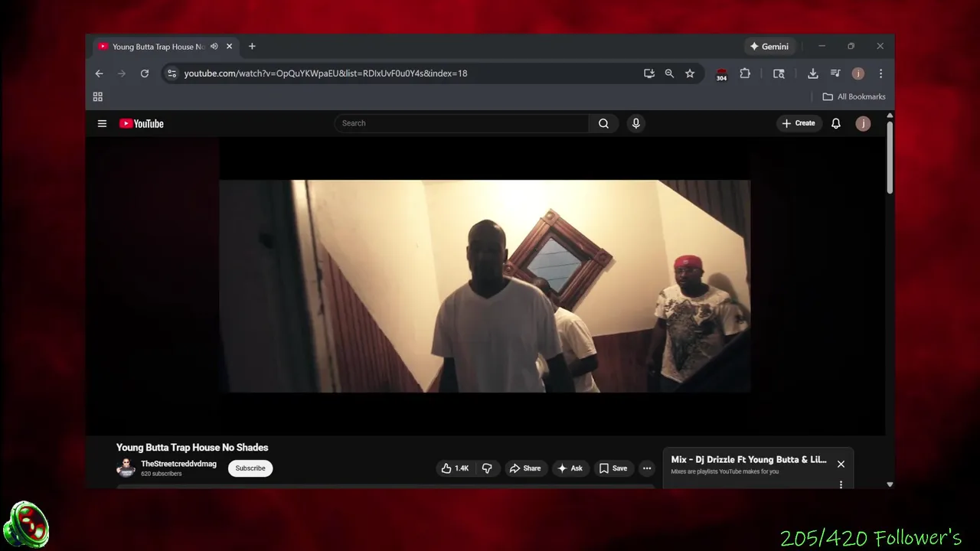Click the Gemini button
Image resolution: width=980 pixels, height=551 pixels.
769,47
